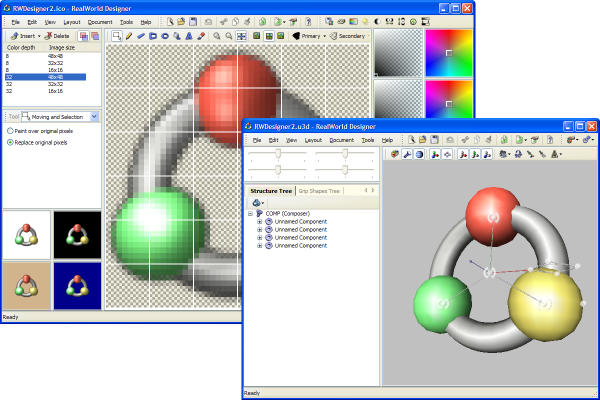Click the Save floppy icon in the .ico window
This screenshot has height=400, width=600.
coord(193,22)
